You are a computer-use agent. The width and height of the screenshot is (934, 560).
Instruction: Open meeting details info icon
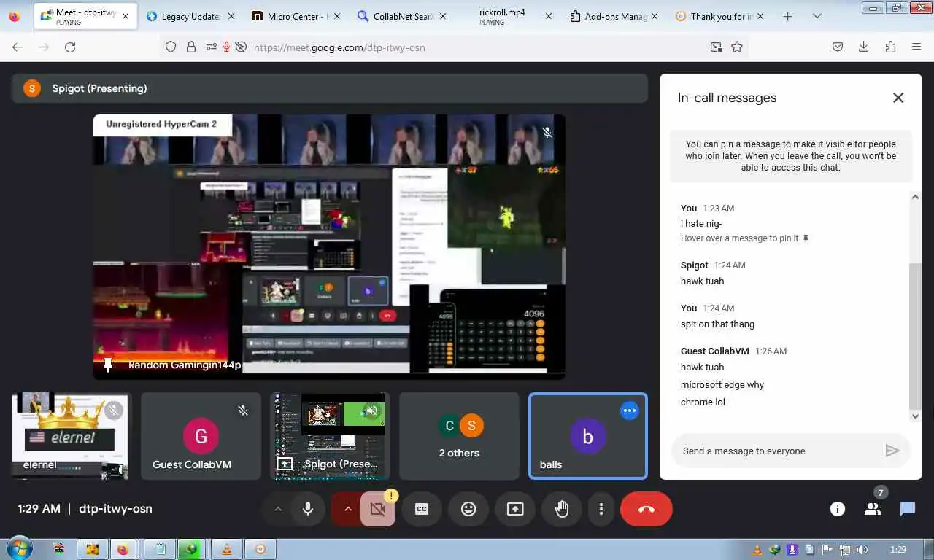838,509
